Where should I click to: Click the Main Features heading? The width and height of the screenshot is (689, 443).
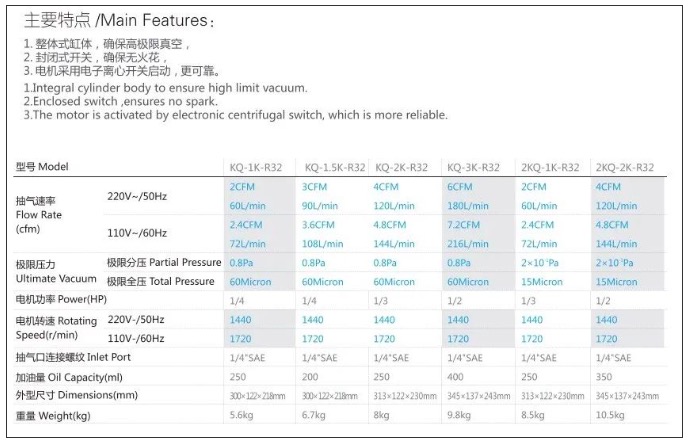pyautogui.click(x=120, y=20)
